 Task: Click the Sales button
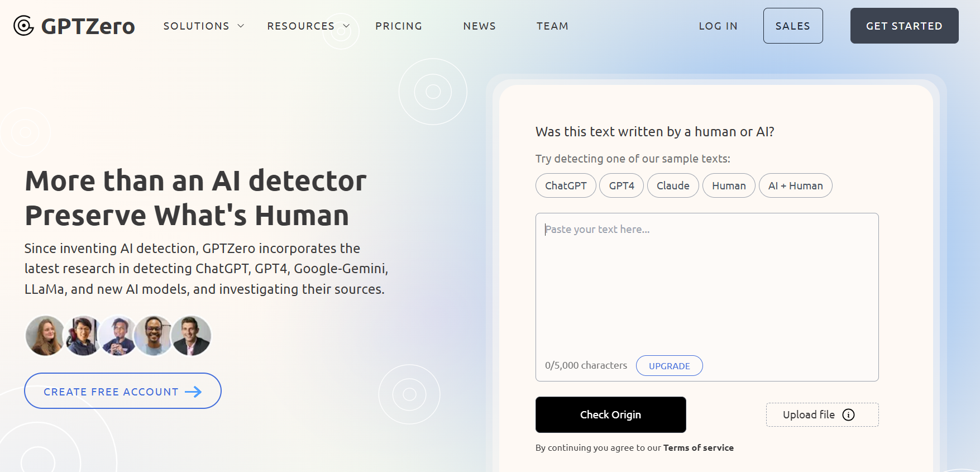pyautogui.click(x=793, y=26)
